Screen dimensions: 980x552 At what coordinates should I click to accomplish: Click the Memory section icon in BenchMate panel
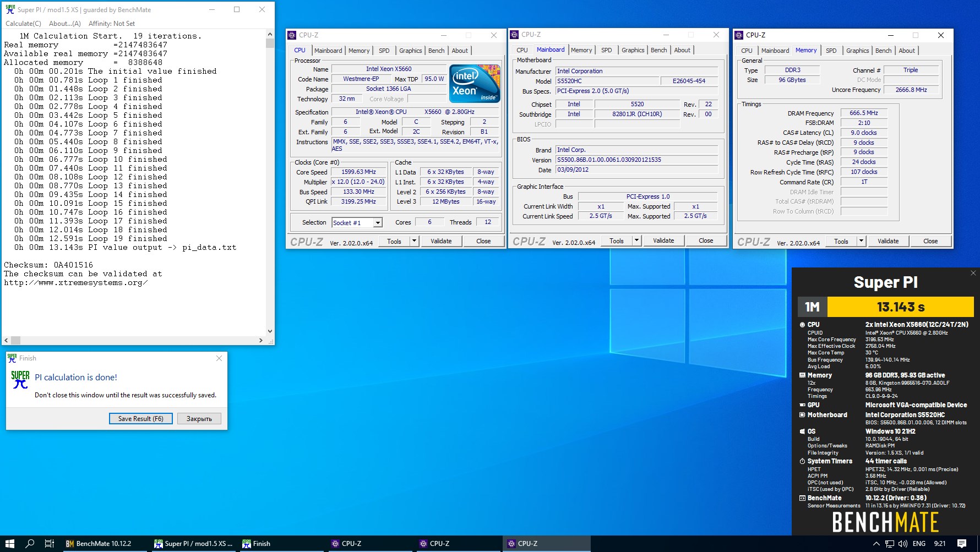pos(802,375)
